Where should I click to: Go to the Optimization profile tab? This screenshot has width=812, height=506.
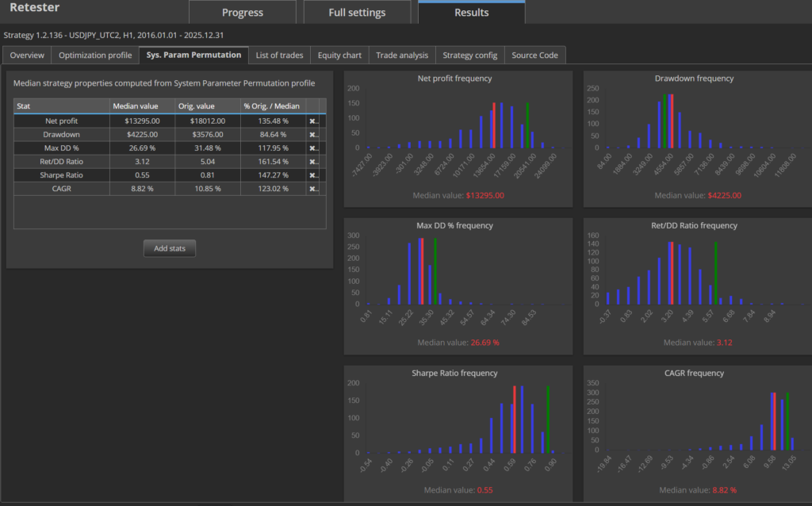click(x=95, y=55)
